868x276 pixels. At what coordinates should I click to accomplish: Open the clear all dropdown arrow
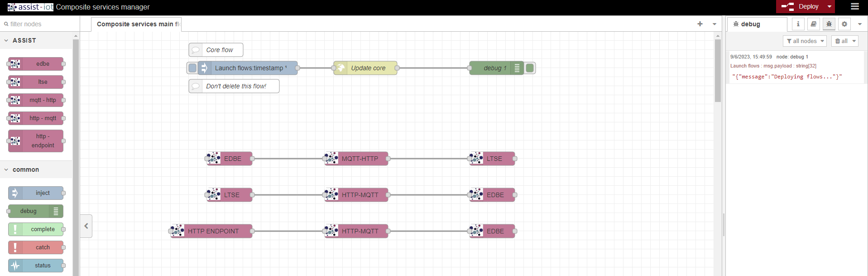[854, 41]
